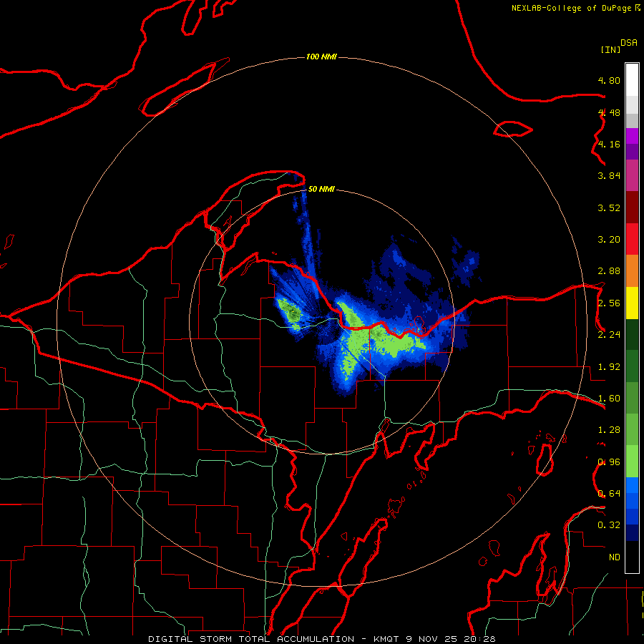The height and width of the screenshot is (644, 644).
Task: Click the 2.88 legend value
Action: click(x=609, y=271)
